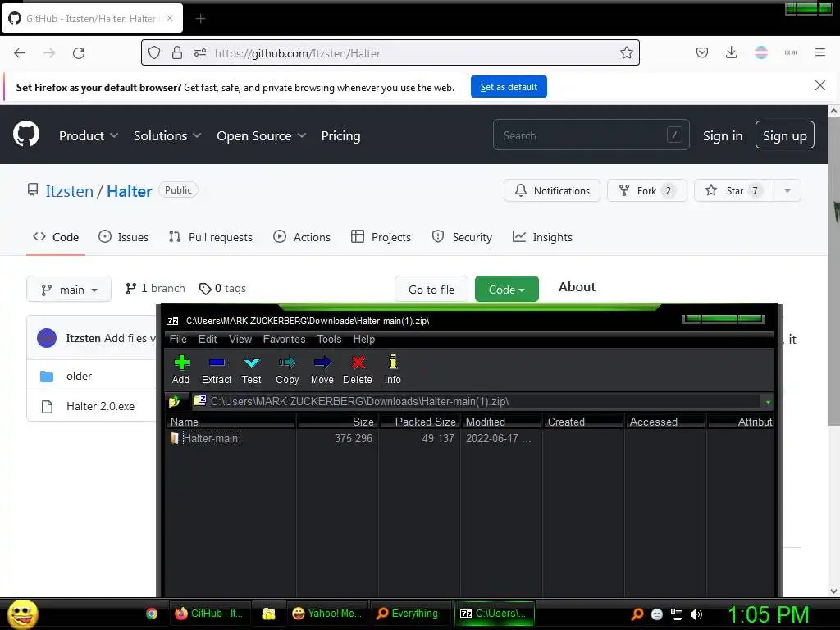840x630 pixels.
Task: Click the Add button in 7-Zip toolbar
Action: point(181,369)
